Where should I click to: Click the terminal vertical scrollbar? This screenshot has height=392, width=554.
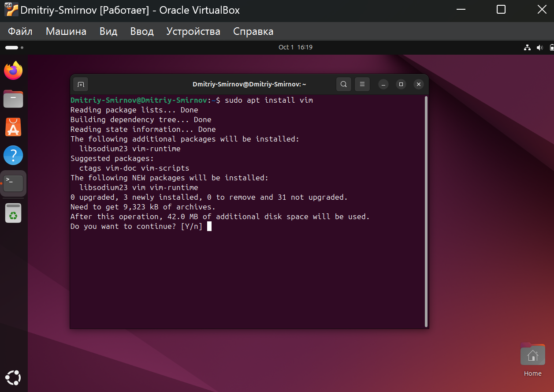pos(426,212)
